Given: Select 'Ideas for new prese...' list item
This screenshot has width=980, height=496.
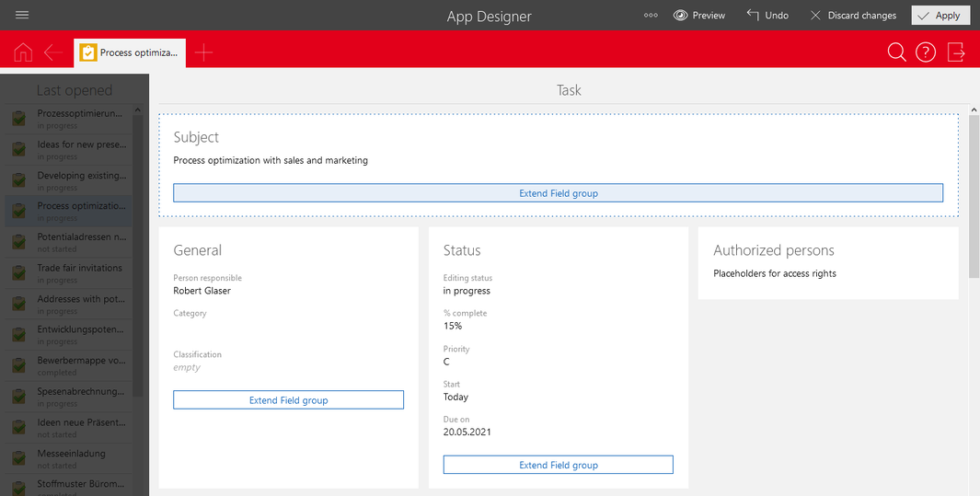Looking at the screenshot, I should pyautogui.click(x=79, y=149).
